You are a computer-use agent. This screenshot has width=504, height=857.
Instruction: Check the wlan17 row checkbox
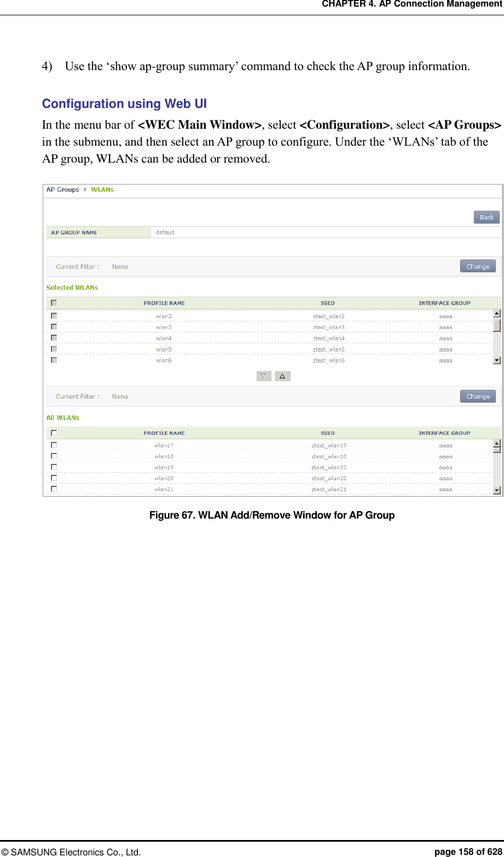pos(54,445)
